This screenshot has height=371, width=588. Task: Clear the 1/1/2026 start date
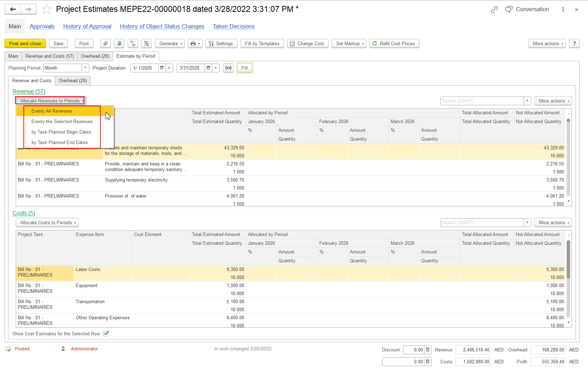pos(169,68)
